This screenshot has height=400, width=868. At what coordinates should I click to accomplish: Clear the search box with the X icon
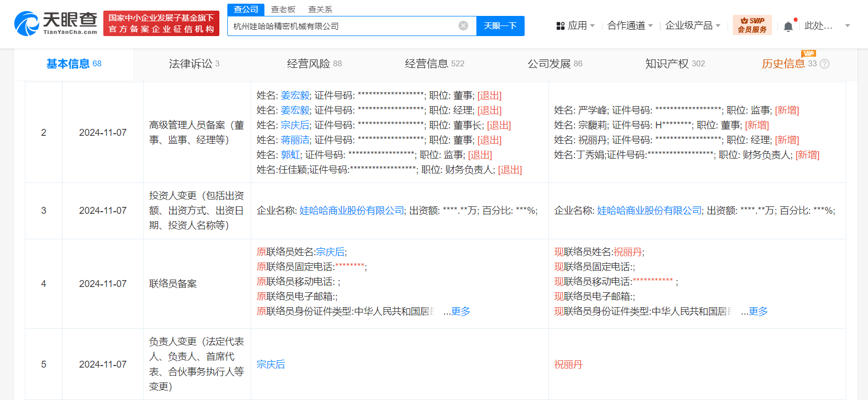point(463,25)
